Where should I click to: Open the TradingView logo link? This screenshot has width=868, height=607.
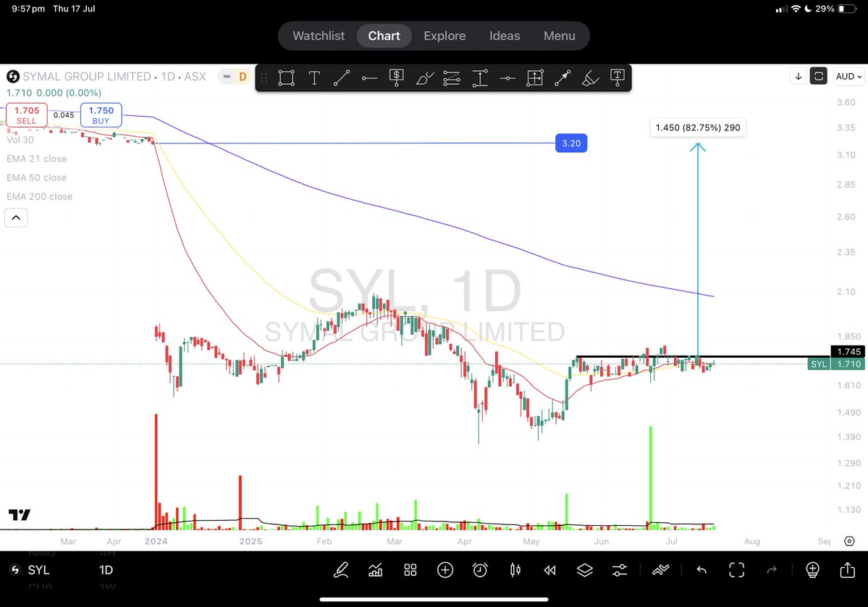[20, 514]
